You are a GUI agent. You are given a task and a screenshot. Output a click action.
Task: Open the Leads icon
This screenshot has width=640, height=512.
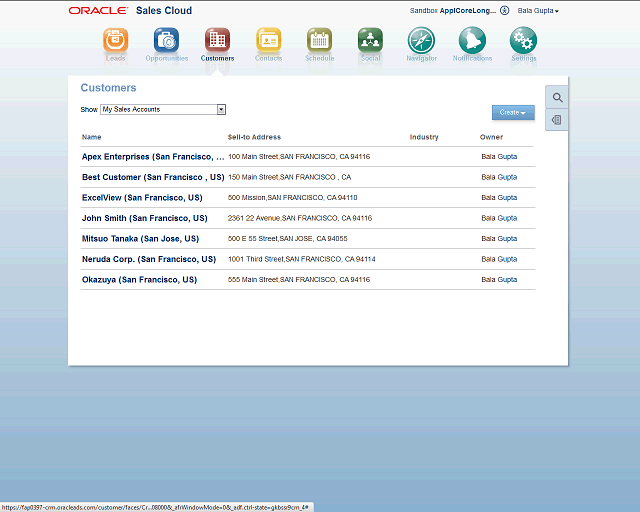[116, 40]
